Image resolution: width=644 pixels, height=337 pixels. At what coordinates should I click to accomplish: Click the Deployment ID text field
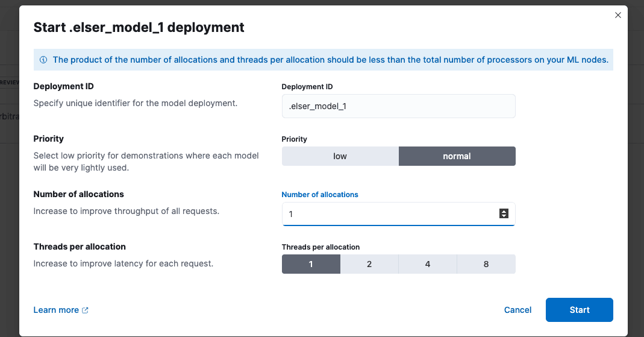pyautogui.click(x=398, y=106)
